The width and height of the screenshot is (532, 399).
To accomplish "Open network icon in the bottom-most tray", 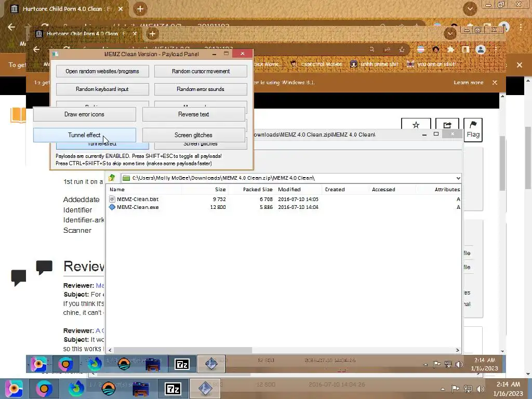I will (x=468, y=389).
